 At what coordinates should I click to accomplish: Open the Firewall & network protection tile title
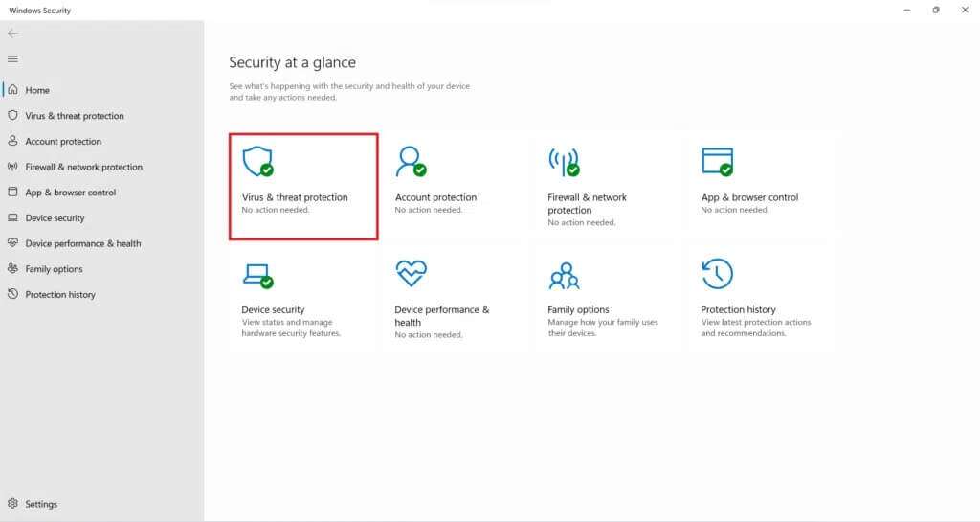tap(587, 204)
